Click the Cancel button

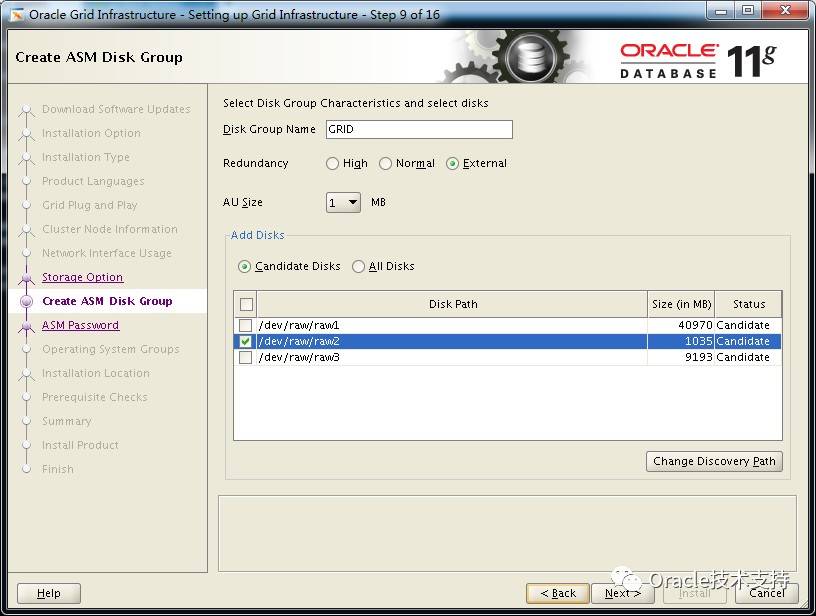[767, 593]
